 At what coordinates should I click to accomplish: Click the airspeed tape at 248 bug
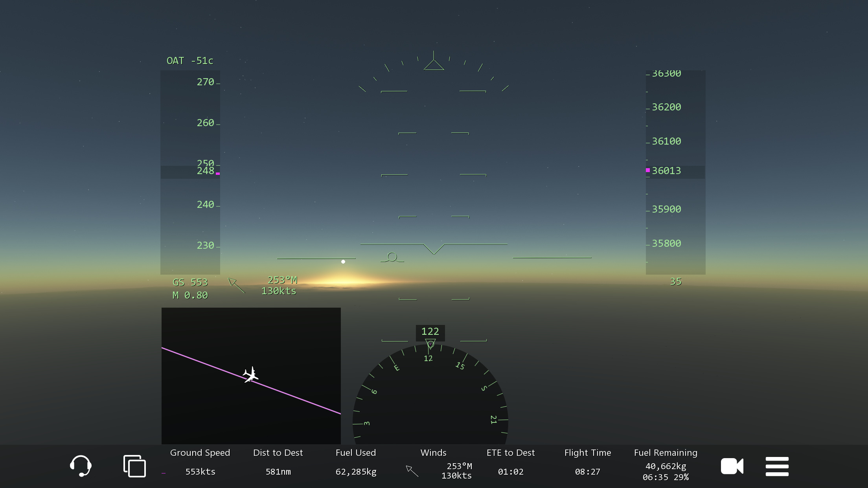click(x=206, y=171)
